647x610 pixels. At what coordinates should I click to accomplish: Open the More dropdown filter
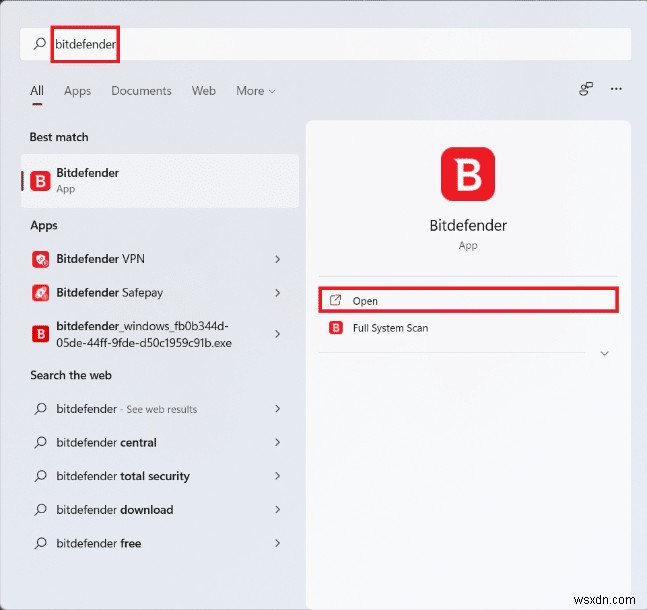click(x=255, y=91)
